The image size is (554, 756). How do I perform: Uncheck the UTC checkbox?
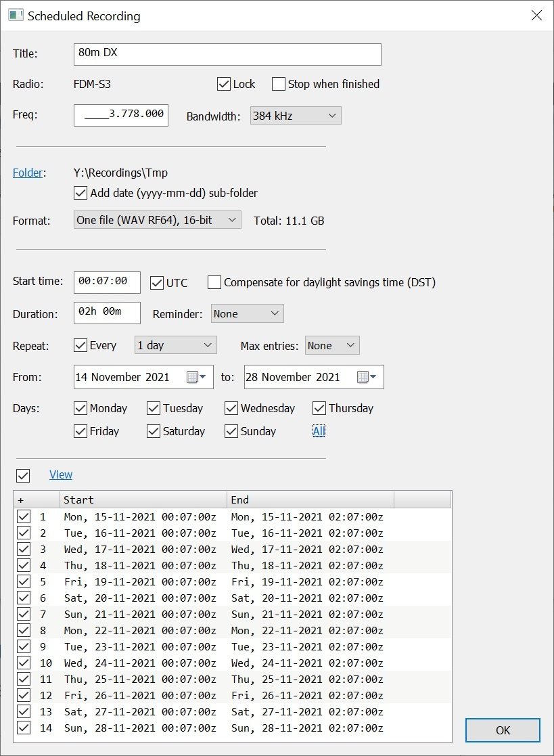click(x=157, y=282)
